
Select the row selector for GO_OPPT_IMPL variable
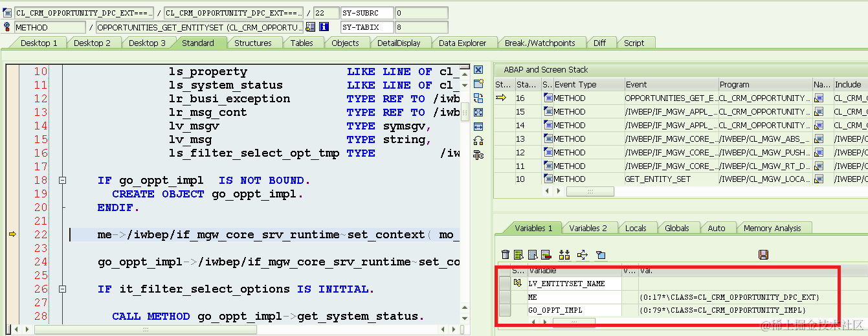[x=504, y=310]
